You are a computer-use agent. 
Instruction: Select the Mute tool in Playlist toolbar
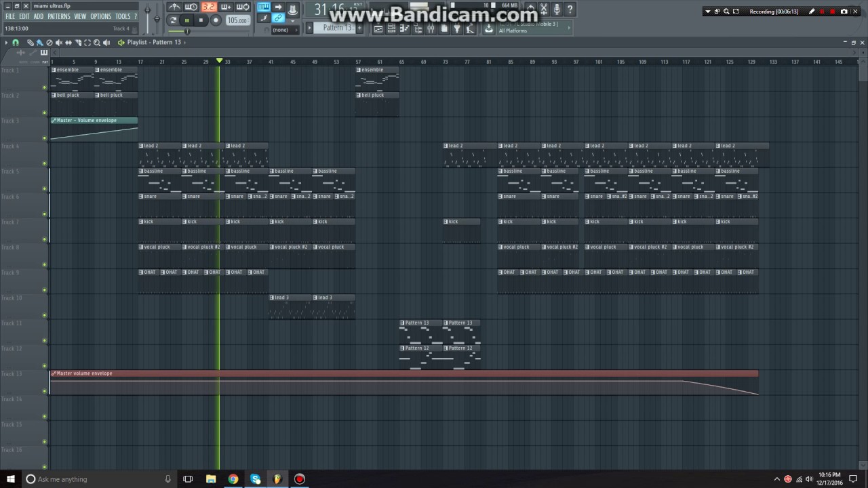(x=59, y=43)
